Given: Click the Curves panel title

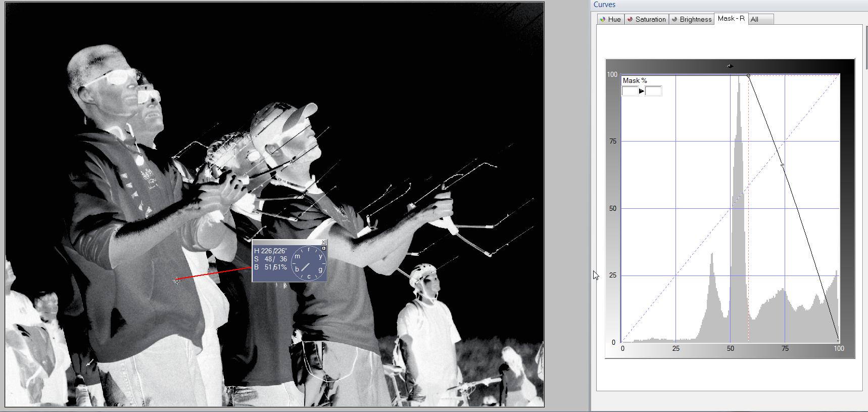Looking at the screenshot, I should coord(604,5).
